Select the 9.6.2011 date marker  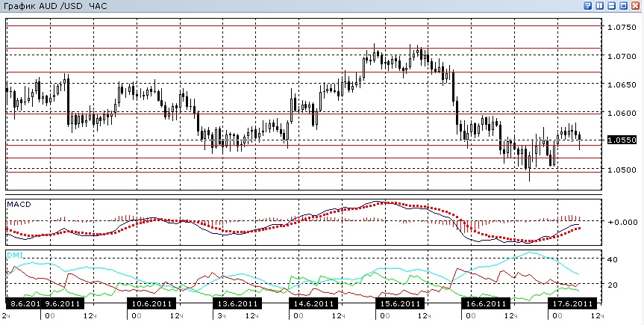tap(63, 303)
